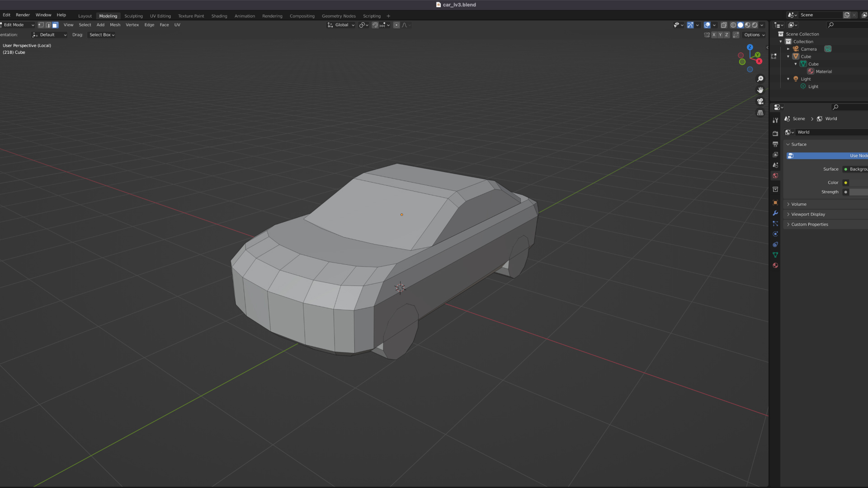Click the pan view hand icon
This screenshot has height=488, width=868.
click(760, 90)
